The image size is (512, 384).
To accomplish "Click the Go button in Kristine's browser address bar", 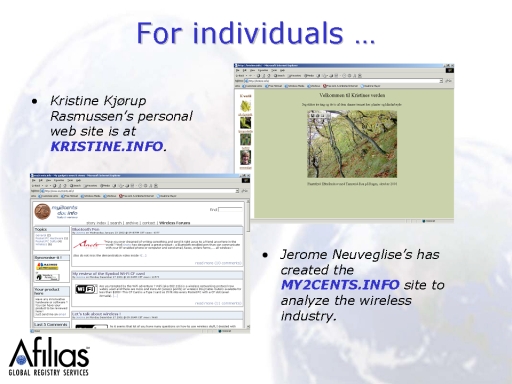I will click(x=448, y=81).
